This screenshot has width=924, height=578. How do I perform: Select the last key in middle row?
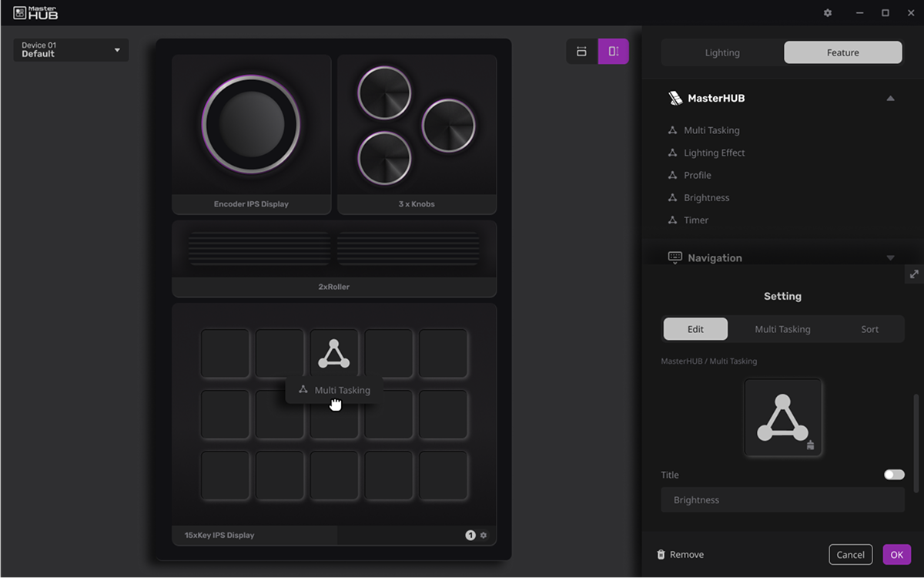click(444, 415)
